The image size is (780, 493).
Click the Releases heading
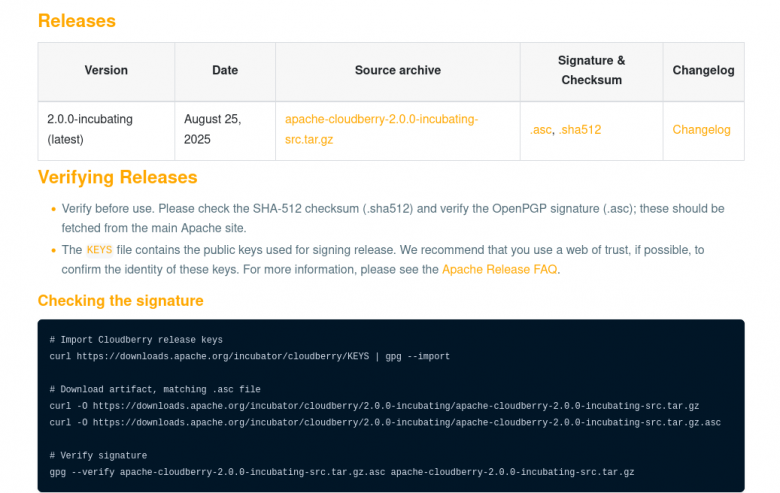(77, 21)
